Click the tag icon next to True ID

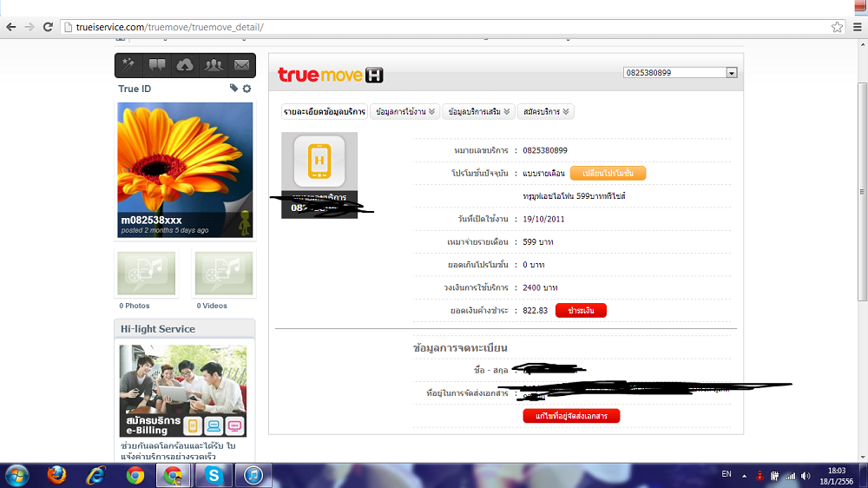233,88
